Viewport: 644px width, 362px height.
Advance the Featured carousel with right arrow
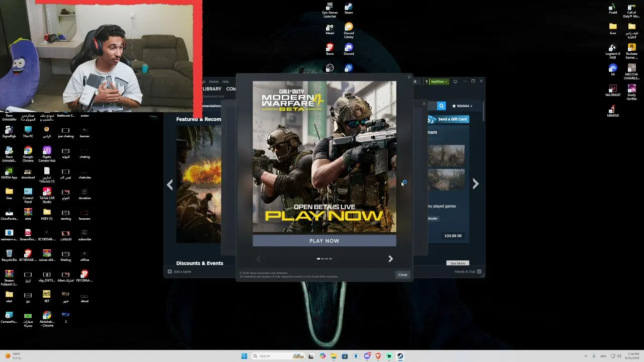(x=475, y=184)
